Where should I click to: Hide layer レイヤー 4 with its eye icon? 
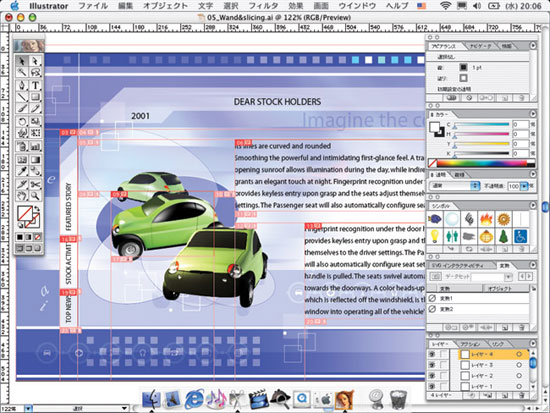[432, 355]
